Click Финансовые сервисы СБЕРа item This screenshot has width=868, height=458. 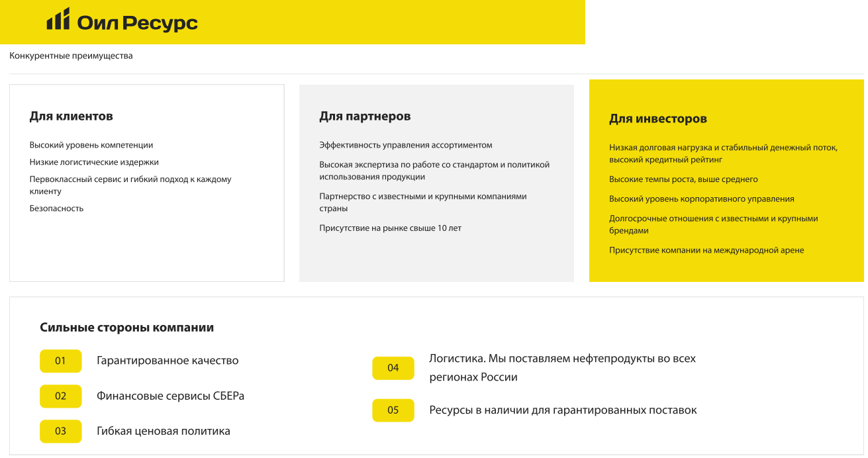click(x=170, y=396)
